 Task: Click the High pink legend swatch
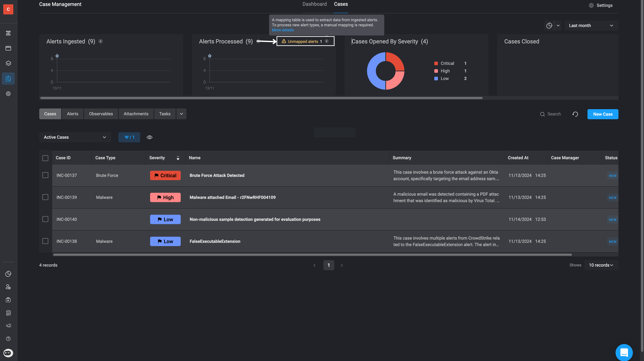tap(436, 71)
